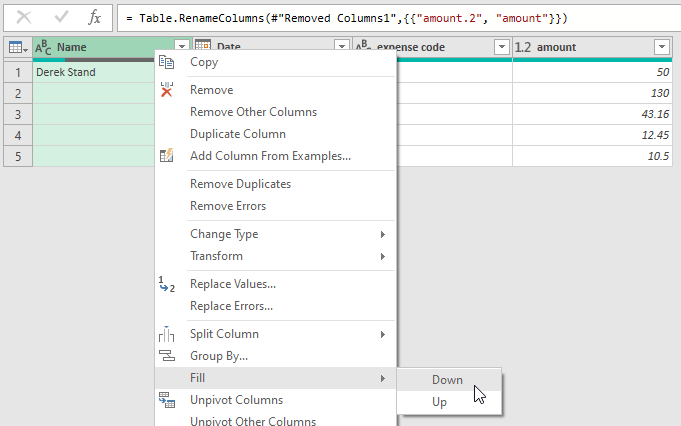Click into the formula bar text

[x=346, y=18]
